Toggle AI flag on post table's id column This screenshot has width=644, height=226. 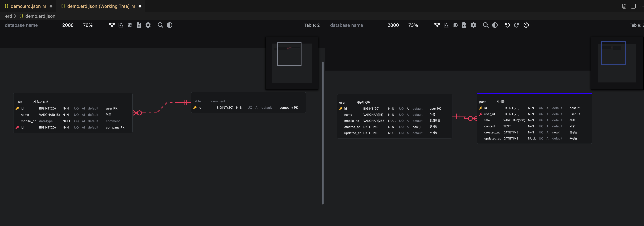(x=548, y=108)
